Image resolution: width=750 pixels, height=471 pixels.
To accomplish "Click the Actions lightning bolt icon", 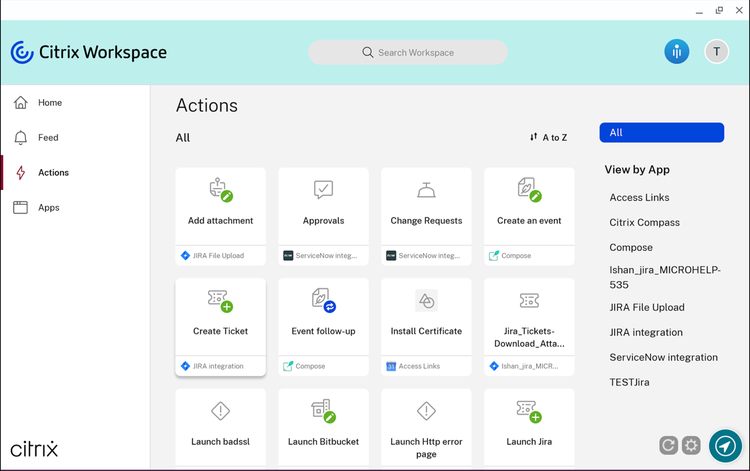I will pos(21,173).
